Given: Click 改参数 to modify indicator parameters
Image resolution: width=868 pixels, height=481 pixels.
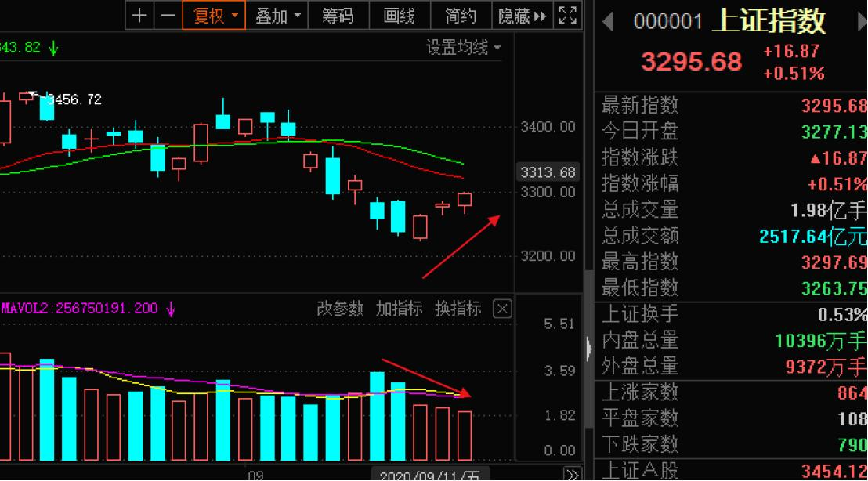Looking at the screenshot, I should (342, 309).
